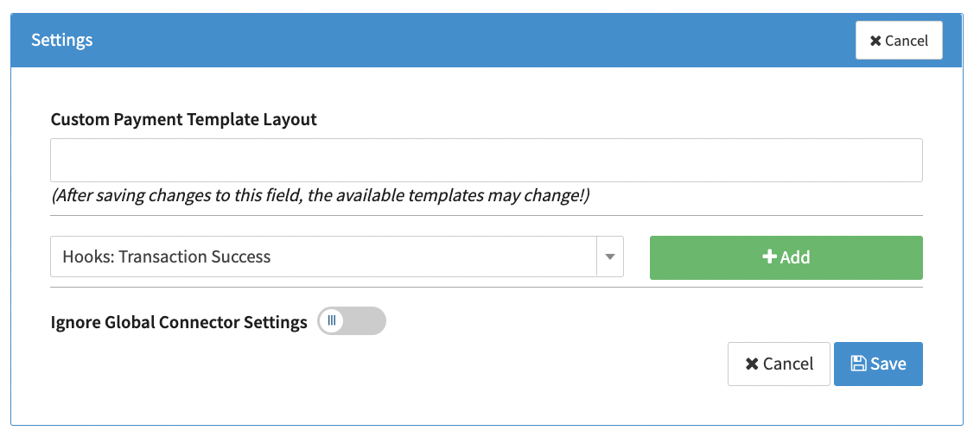
Task: Save the settings with the blue Save button
Action: (x=878, y=364)
